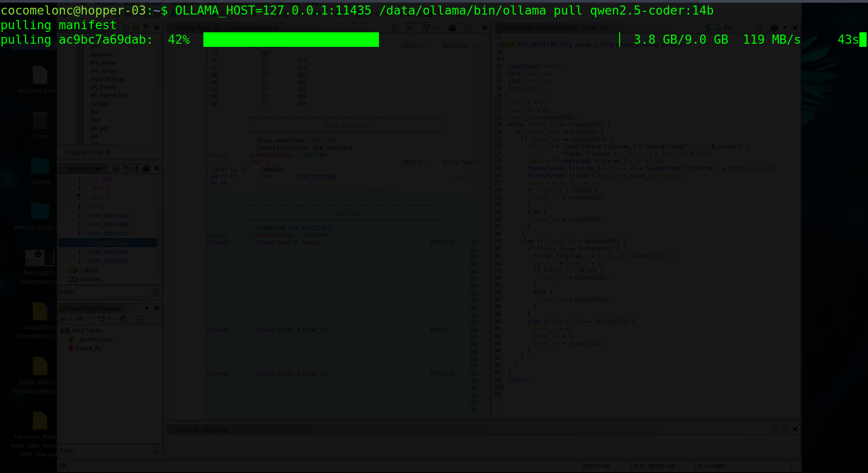Viewport: 868px width, 473px height.
Task: Expand the _FINI_0 function node
Action: (x=71, y=188)
